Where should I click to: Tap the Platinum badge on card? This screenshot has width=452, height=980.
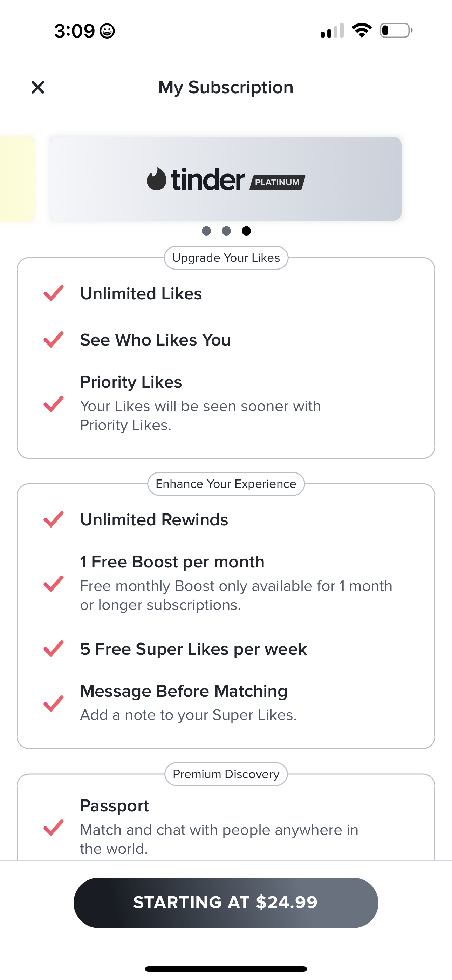pyautogui.click(x=278, y=182)
